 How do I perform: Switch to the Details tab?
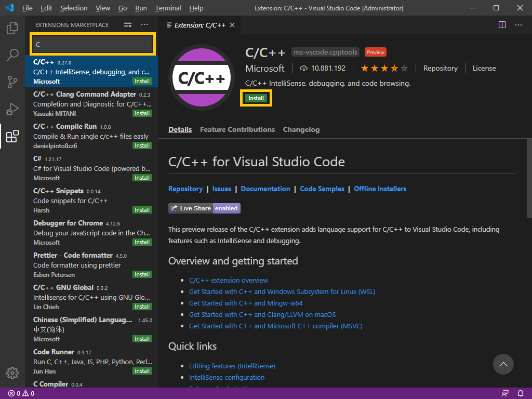pos(180,129)
